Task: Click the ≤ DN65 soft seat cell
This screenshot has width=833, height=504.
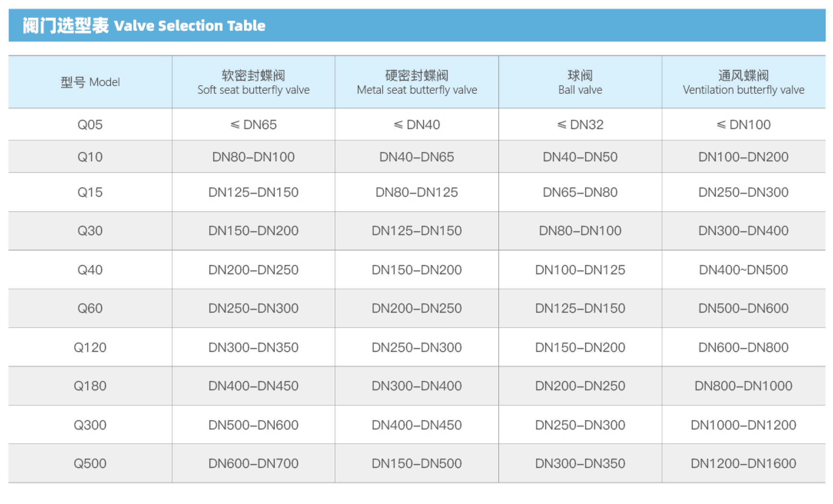Action: click(x=254, y=125)
